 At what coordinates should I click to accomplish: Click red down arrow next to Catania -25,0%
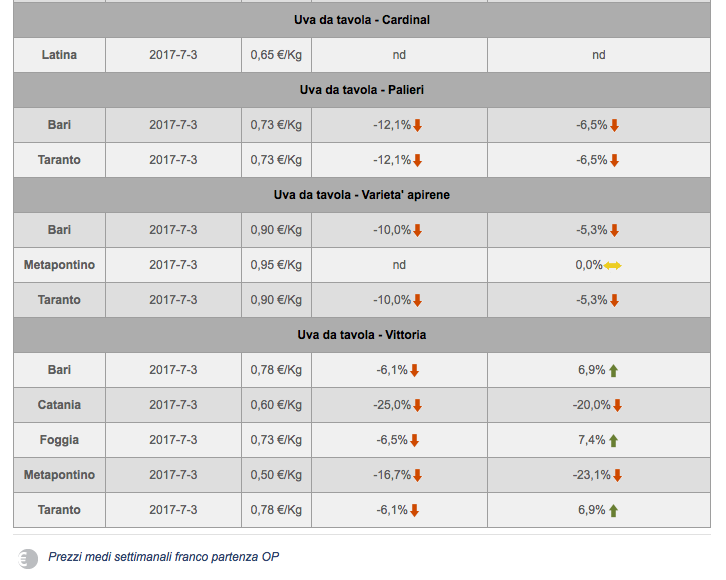pos(417,405)
